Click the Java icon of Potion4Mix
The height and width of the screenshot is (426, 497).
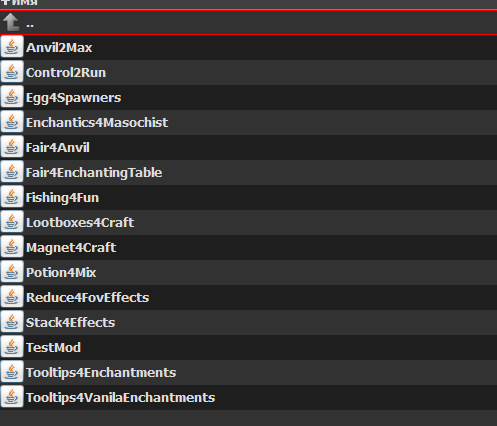tap(12, 272)
